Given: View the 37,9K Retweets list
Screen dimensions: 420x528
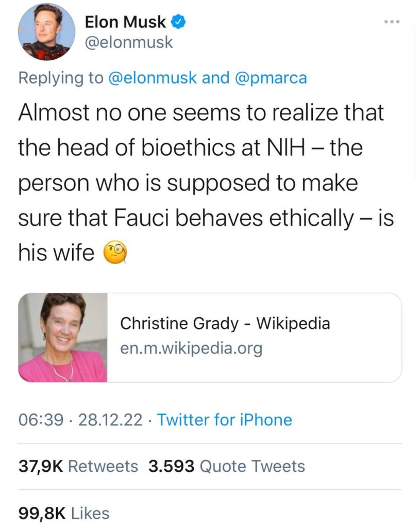Looking at the screenshot, I should click(x=78, y=466).
